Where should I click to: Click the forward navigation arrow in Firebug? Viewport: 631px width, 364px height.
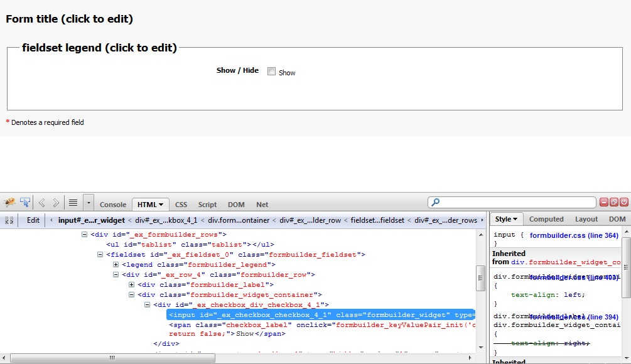[x=56, y=203]
